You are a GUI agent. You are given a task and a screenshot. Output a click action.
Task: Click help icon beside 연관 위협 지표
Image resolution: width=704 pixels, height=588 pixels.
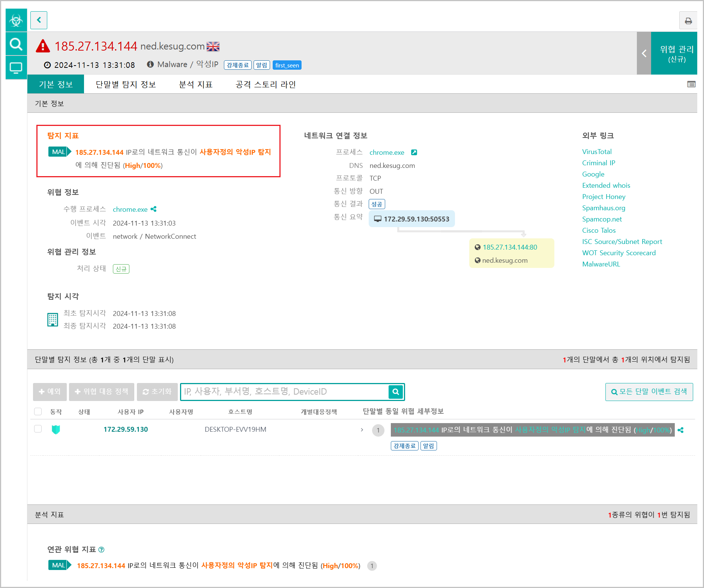101,549
